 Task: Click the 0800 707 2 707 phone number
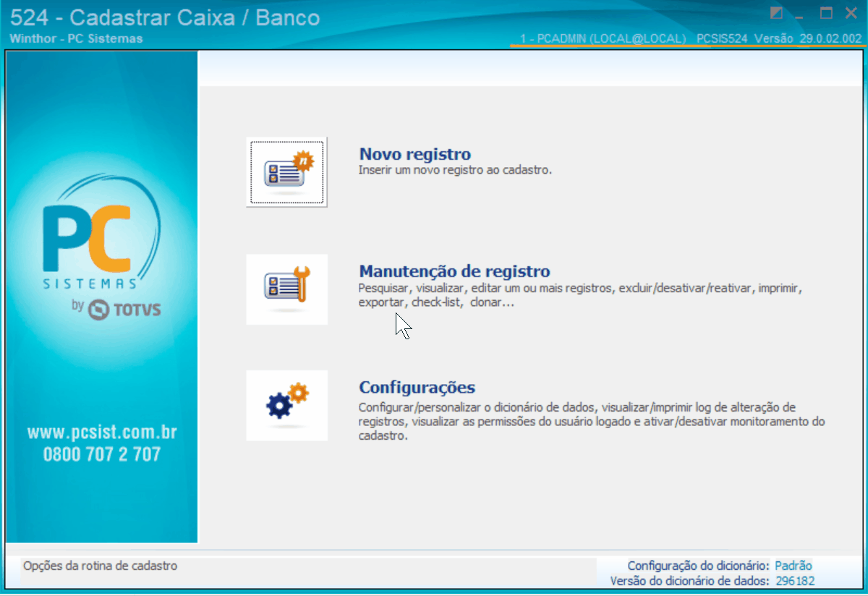coord(102,454)
